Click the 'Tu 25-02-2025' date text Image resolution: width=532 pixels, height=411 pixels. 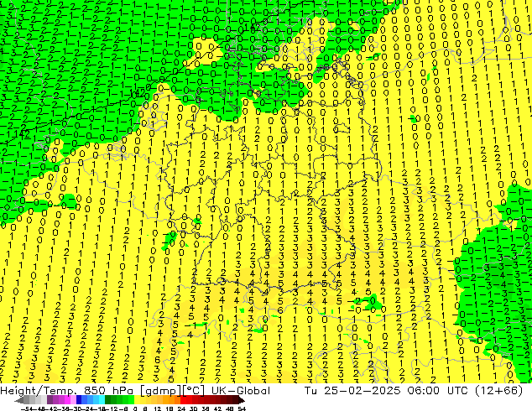pyautogui.click(x=352, y=391)
